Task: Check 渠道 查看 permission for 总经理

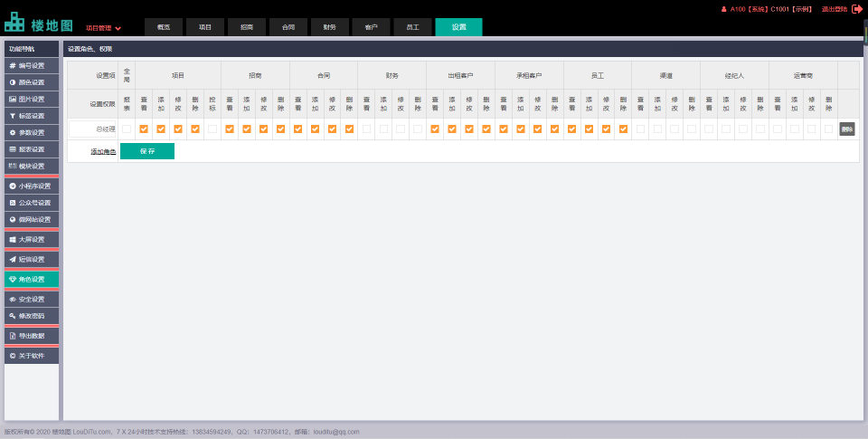Action: (641, 129)
